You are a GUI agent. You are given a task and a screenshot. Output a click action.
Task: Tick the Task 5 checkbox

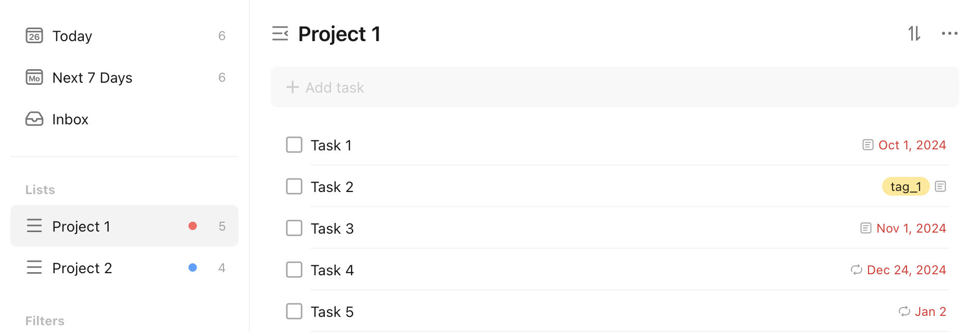tap(294, 311)
